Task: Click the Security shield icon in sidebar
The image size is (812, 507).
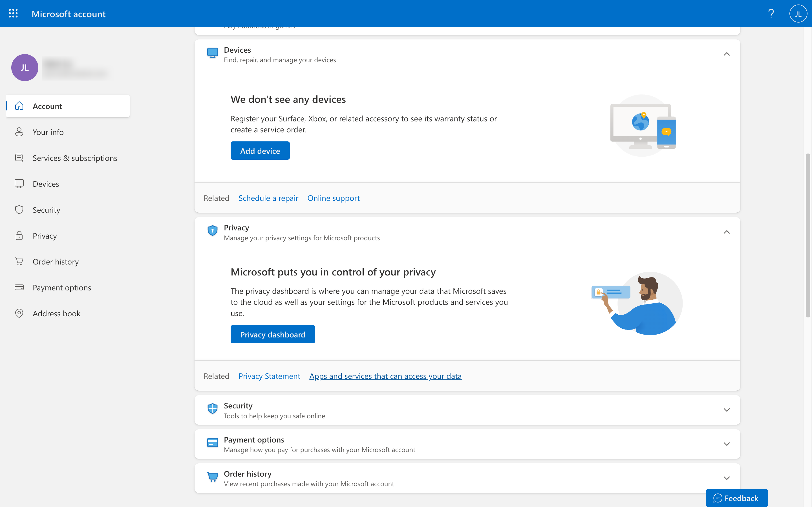Action: click(x=19, y=210)
